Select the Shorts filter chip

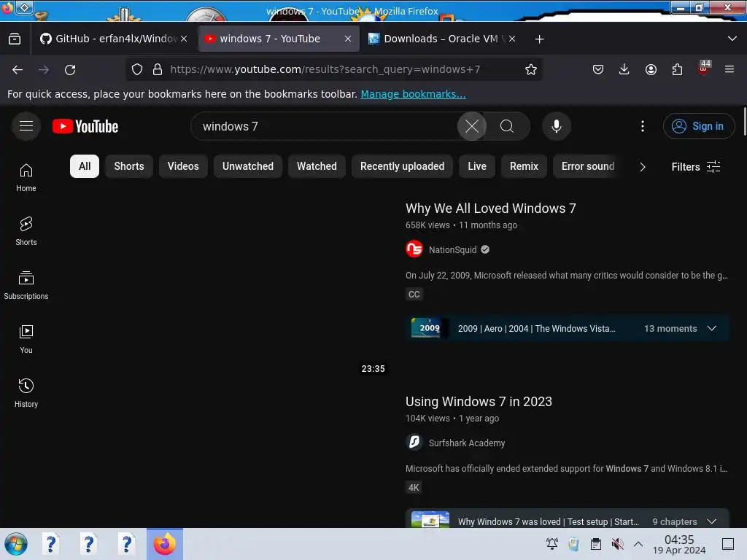(x=128, y=166)
